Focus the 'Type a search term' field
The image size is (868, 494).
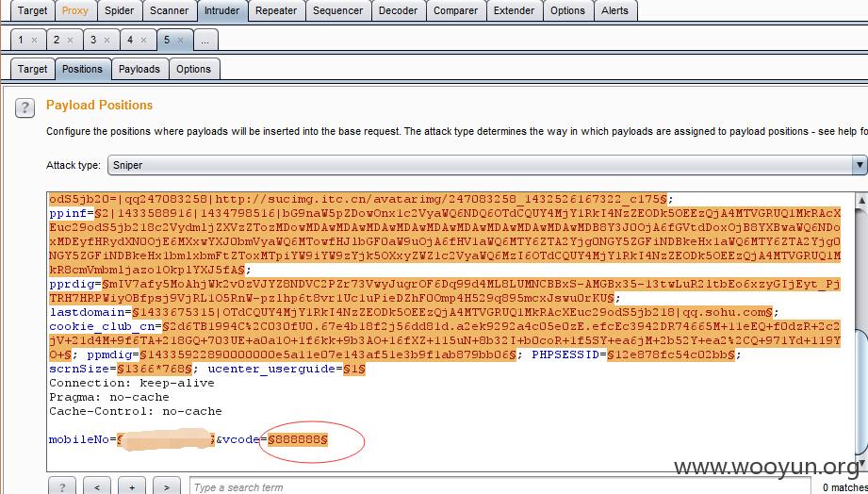[501, 486]
